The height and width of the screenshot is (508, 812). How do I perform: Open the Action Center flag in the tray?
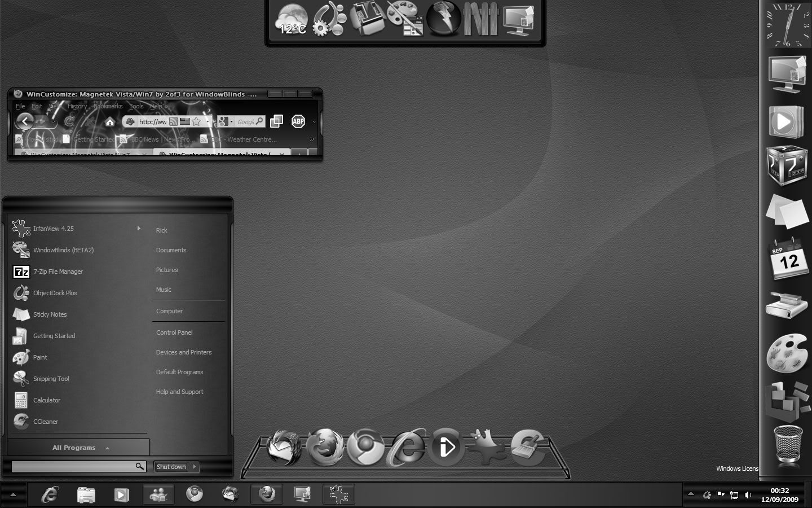point(720,495)
